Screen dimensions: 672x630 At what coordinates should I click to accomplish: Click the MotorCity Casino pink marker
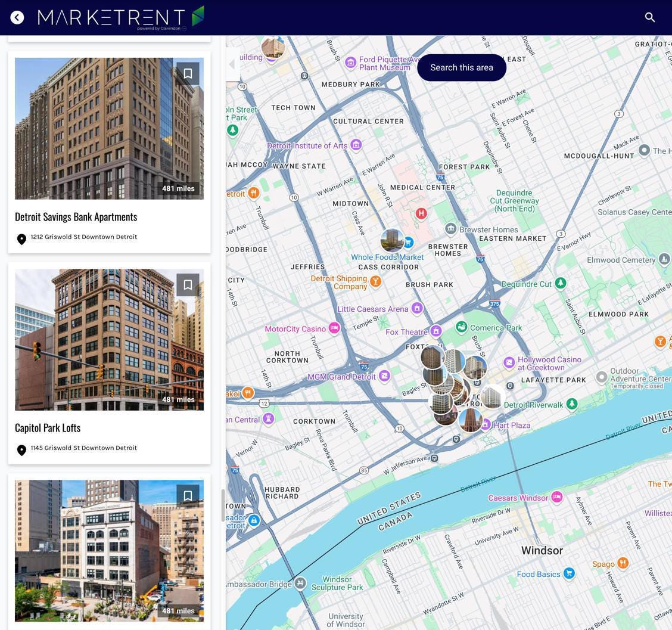(x=334, y=328)
